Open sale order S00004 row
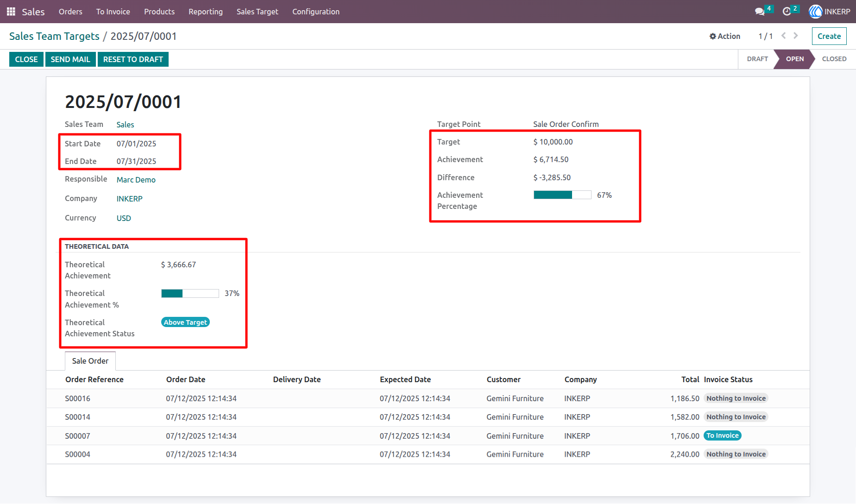This screenshot has width=856, height=504. click(428, 454)
